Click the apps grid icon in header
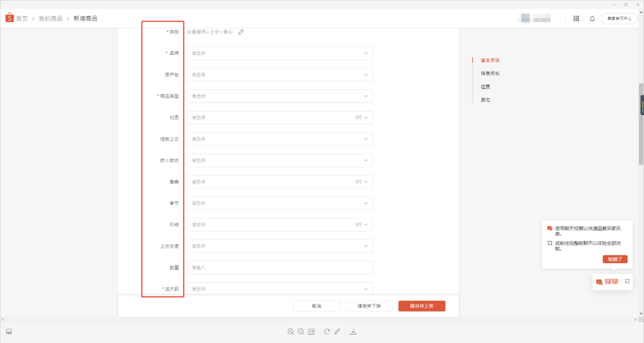The image size is (644, 343). pyautogui.click(x=576, y=18)
